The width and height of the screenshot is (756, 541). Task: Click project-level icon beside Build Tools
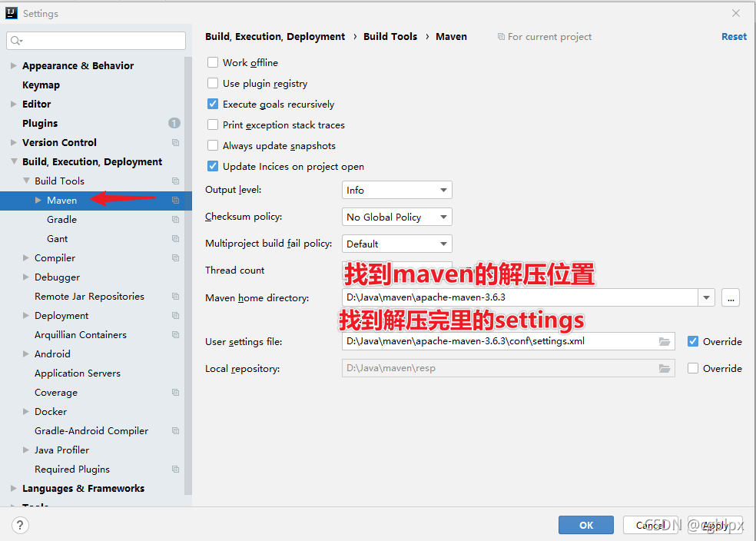pos(175,181)
